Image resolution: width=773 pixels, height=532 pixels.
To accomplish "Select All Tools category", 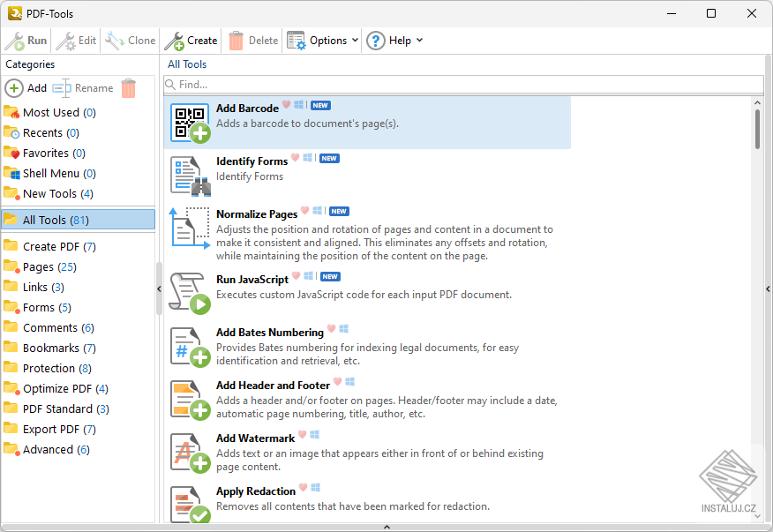I will pyautogui.click(x=78, y=220).
